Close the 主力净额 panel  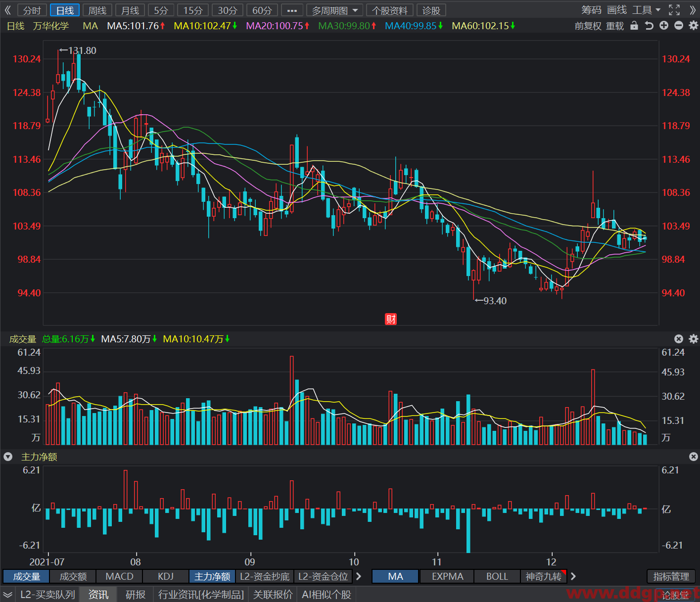[694, 457]
